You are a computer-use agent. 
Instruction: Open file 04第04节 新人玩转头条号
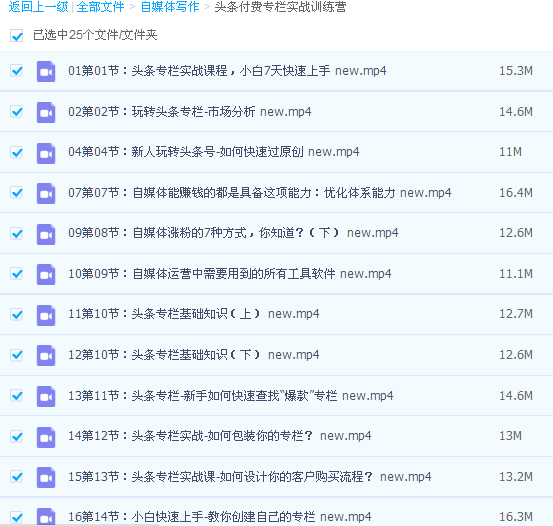pos(214,152)
